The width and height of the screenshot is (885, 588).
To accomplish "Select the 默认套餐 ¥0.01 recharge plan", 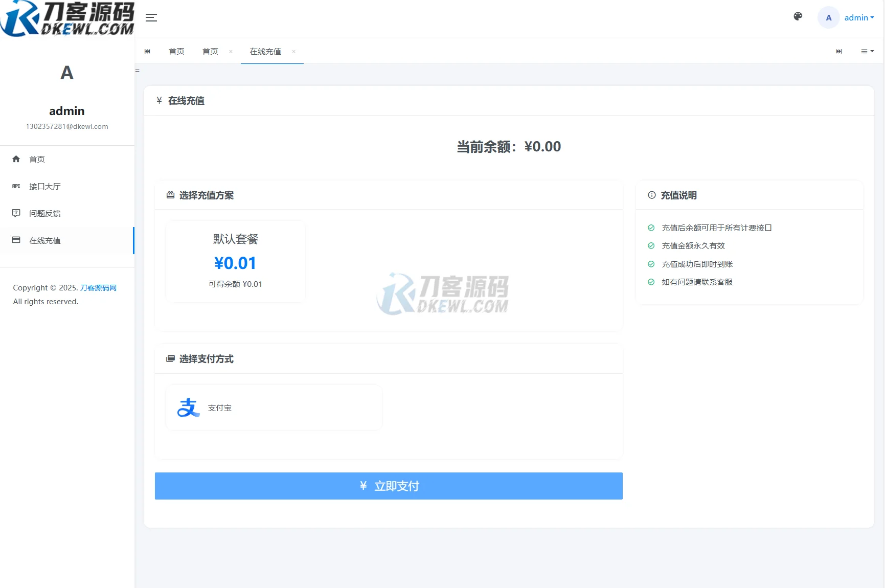I will [x=235, y=261].
